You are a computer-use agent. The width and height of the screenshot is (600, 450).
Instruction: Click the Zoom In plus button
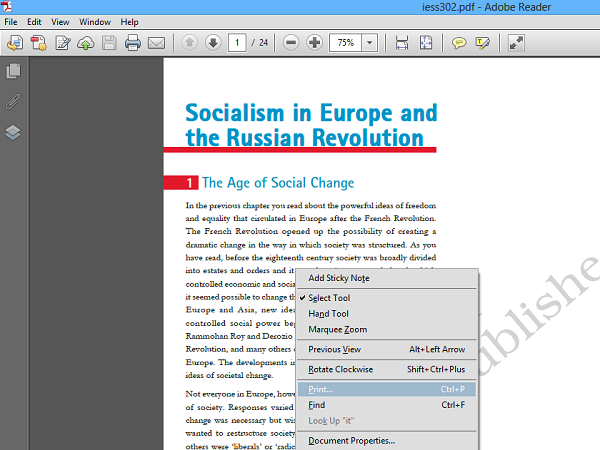pyautogui.click(x=315, y=43)
